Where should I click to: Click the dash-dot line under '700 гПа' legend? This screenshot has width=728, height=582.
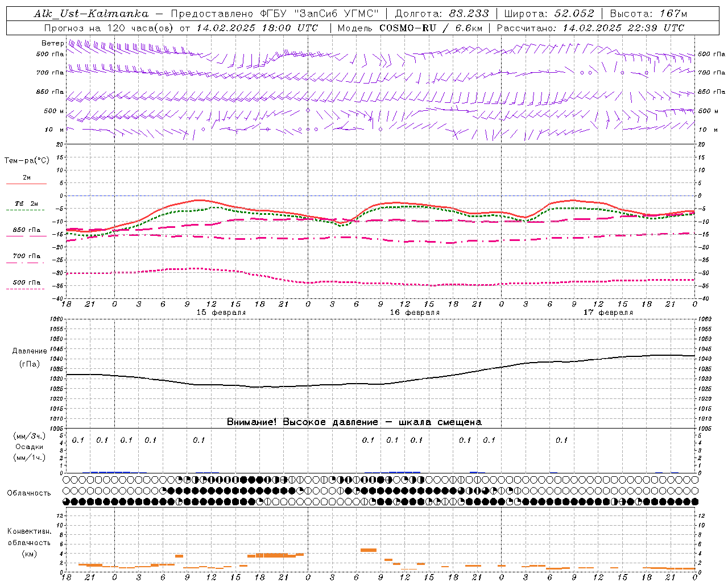click(26, 263)
